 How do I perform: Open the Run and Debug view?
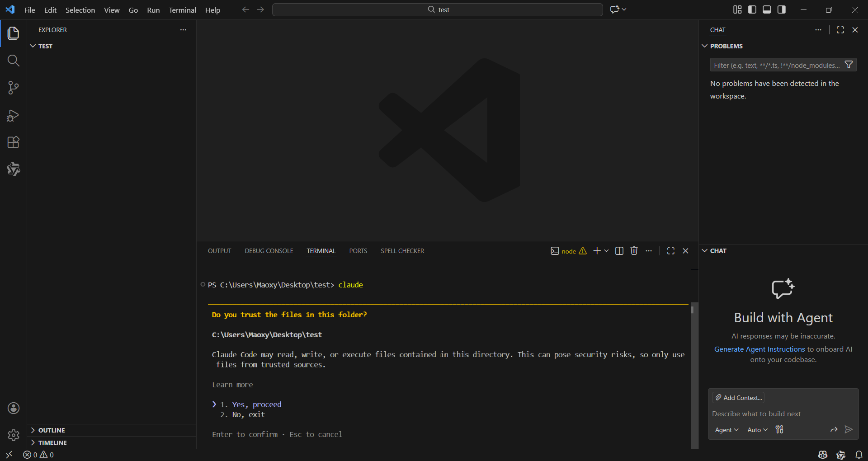[x=14, y=115]
